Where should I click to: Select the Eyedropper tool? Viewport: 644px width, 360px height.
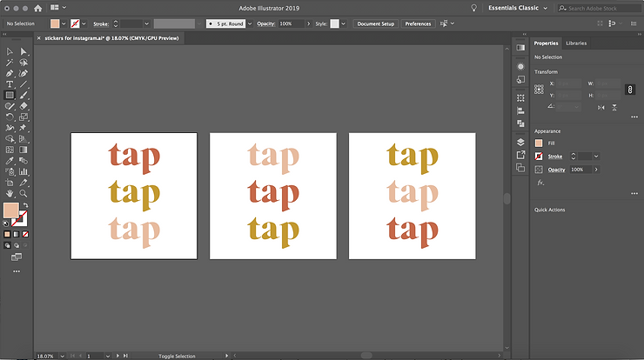pyautogui.click(x=10, y=161)
